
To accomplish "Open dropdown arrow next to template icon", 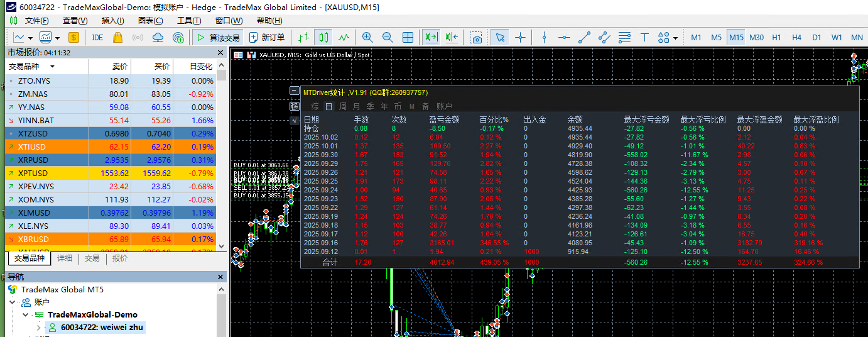I will pos(57,38).
